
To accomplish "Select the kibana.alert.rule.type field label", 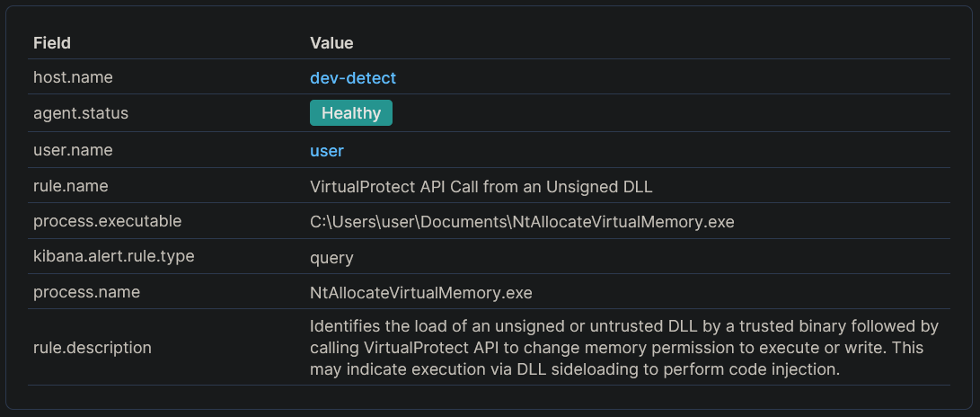I will [x=113, y=257].
